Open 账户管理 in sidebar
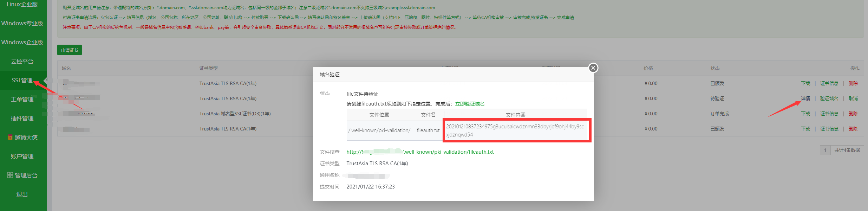The width and height of the screenshot is (868, 211). [22, 156]
